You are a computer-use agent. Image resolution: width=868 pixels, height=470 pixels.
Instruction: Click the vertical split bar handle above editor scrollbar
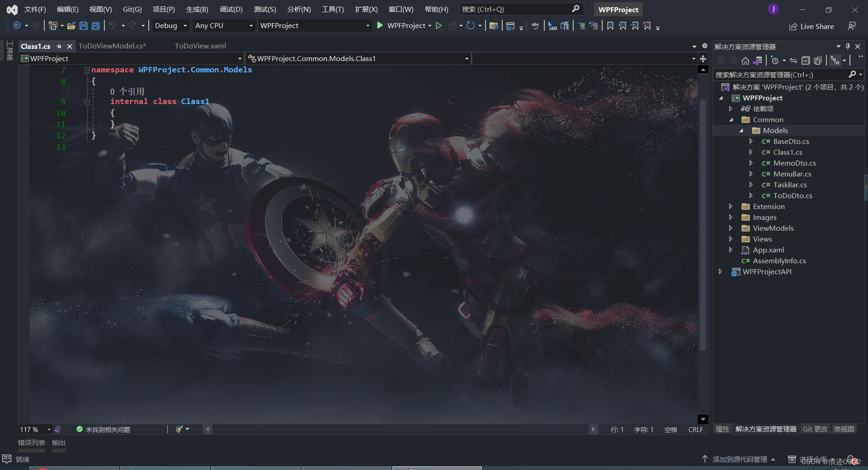(703, 59)
